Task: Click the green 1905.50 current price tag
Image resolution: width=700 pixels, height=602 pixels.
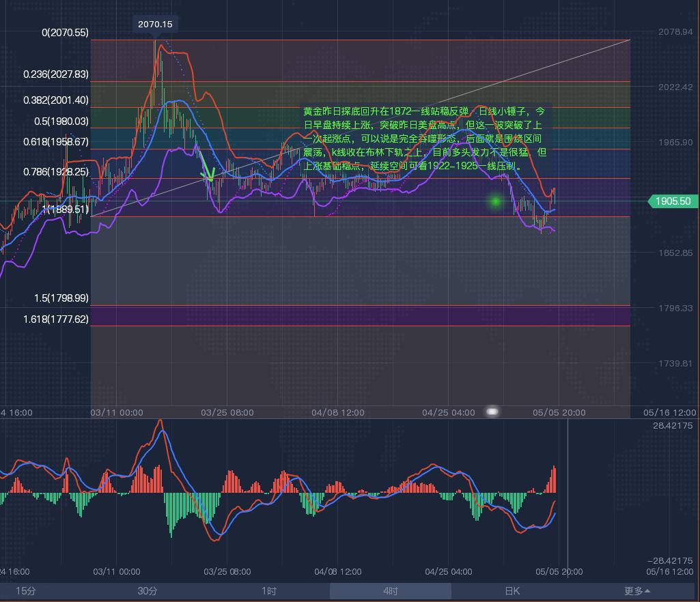Action: coord(673,201)
